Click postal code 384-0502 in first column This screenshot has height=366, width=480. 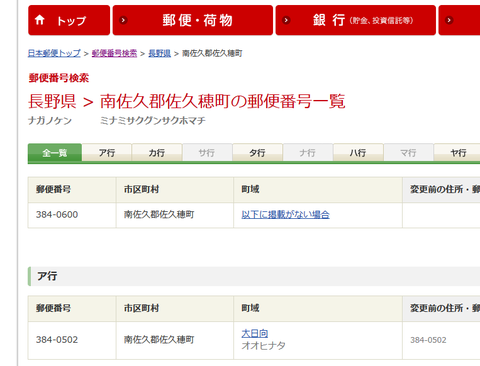57,340
